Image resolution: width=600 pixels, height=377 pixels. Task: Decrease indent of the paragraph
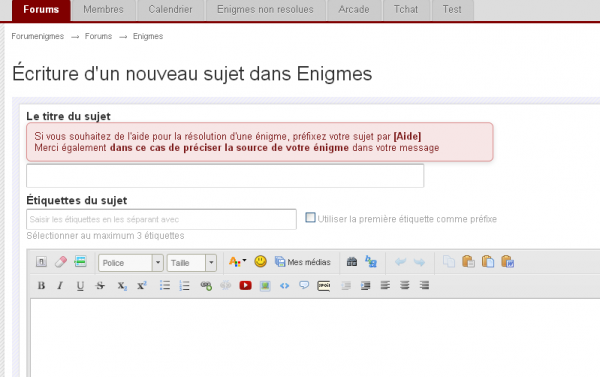346,286
